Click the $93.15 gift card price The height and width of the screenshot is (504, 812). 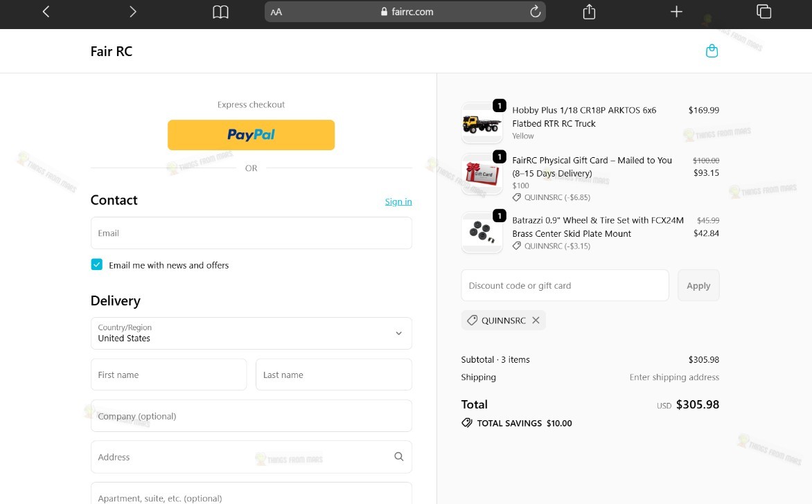(707, 173)
